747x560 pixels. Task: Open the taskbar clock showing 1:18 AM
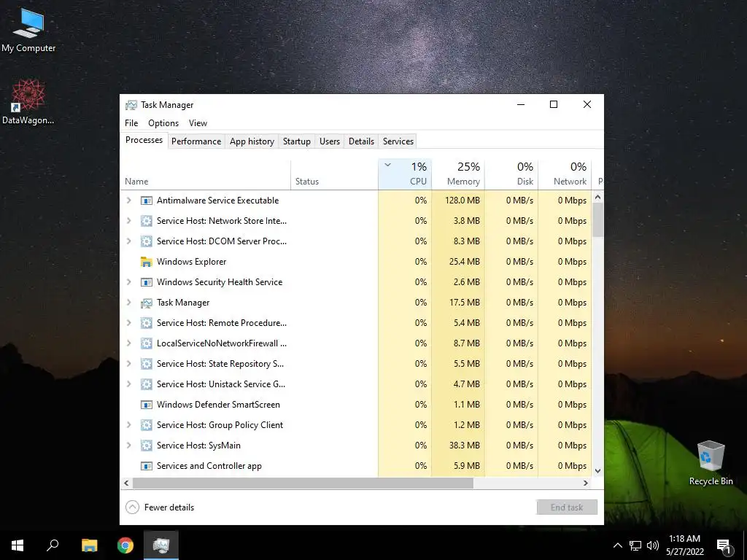(x=685, y=545)
